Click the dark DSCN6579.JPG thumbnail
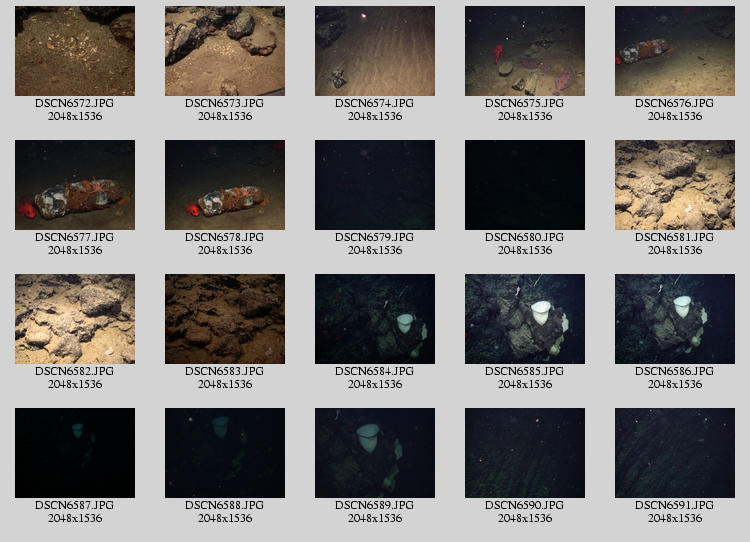This screenshot has width=750, height=542. coord(375,185)
